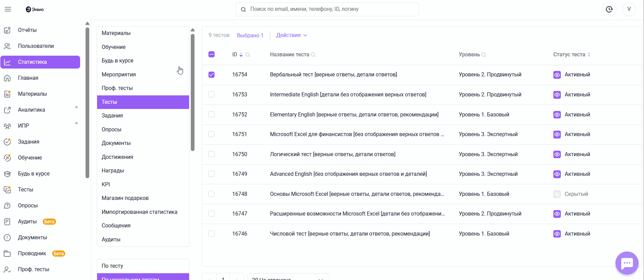Click the Выбрано 1 link
Image resolution: width=644 pixels, height=280 pixels.
tap(250, 35)
